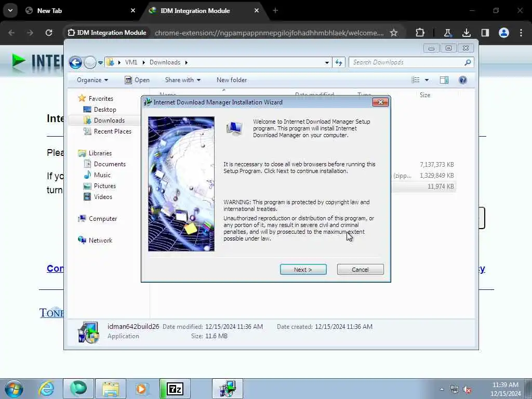Click Open in the Explorer toolbar
The width and height of the screenshot is (532, 399).
137,80
